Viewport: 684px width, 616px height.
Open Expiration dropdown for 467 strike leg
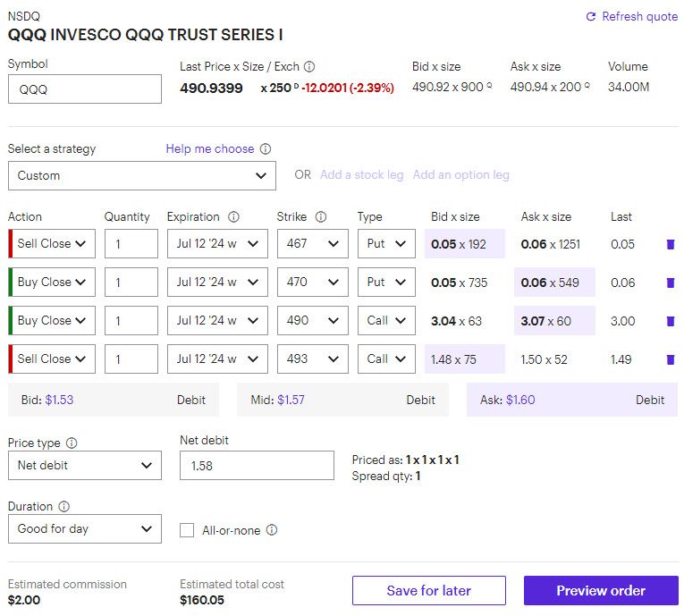[x=217, y=244]
